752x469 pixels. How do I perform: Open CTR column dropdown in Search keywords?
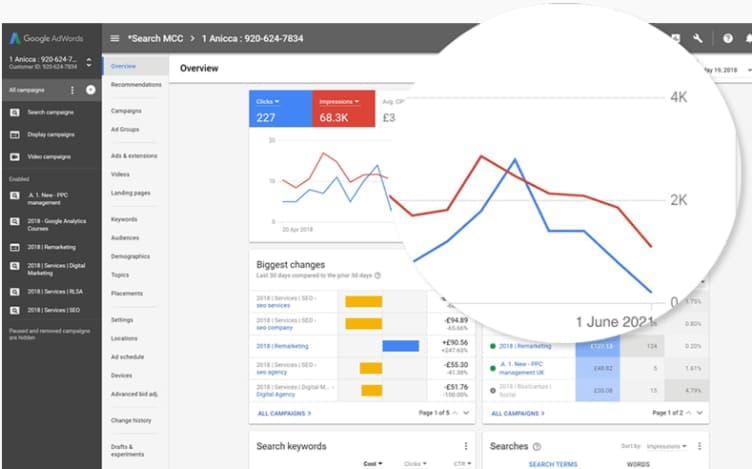tap(462, 464)
